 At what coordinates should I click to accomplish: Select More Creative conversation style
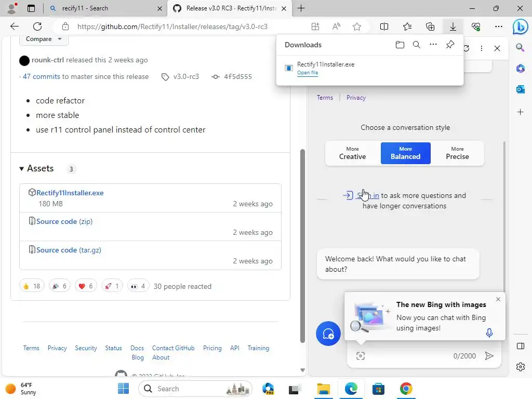tap(352, 153)
